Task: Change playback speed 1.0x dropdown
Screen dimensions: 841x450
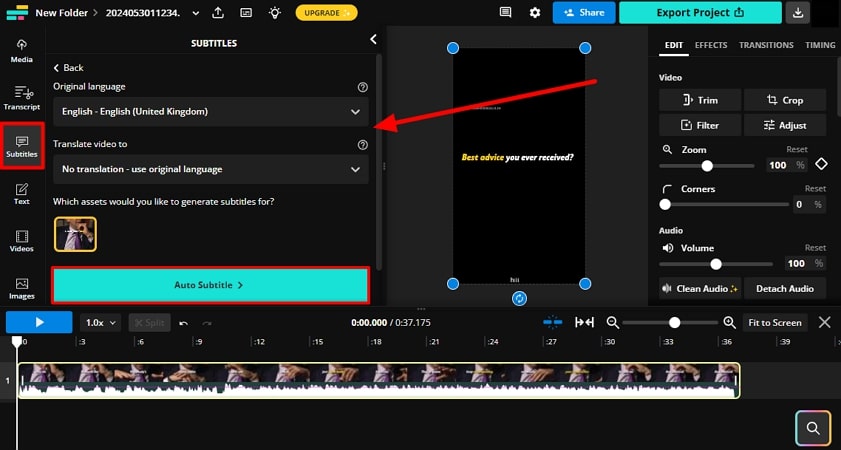Action: [100, 322]
